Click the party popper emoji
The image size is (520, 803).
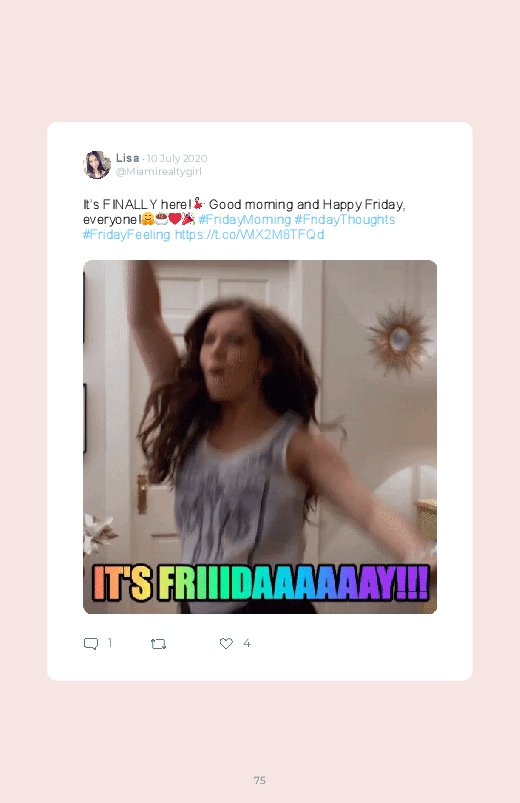point(188,219)
